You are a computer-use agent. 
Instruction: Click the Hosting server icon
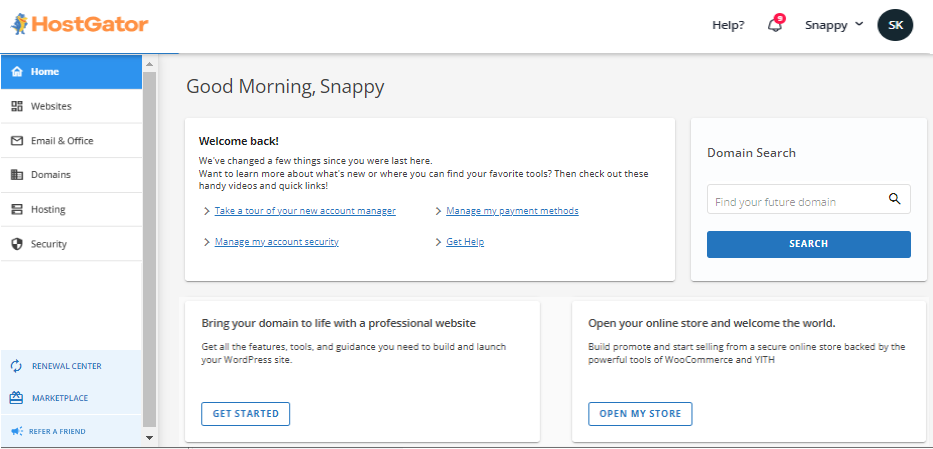(17, 209)
